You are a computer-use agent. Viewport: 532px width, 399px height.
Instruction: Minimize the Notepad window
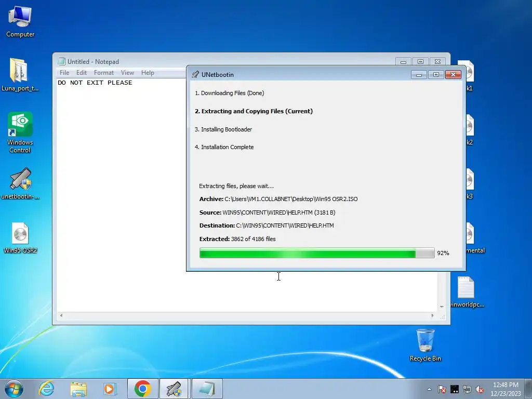[x=403, y=62]
